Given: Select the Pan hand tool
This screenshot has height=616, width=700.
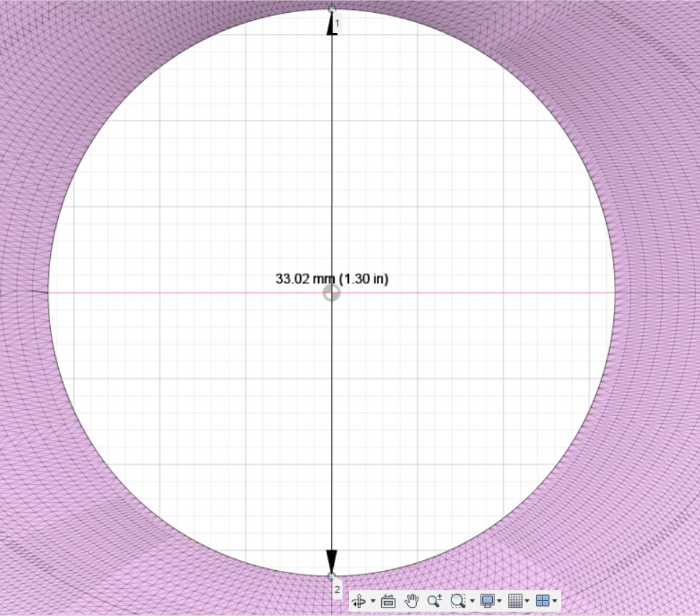Looking at the screenshot, I should [411, 601].
